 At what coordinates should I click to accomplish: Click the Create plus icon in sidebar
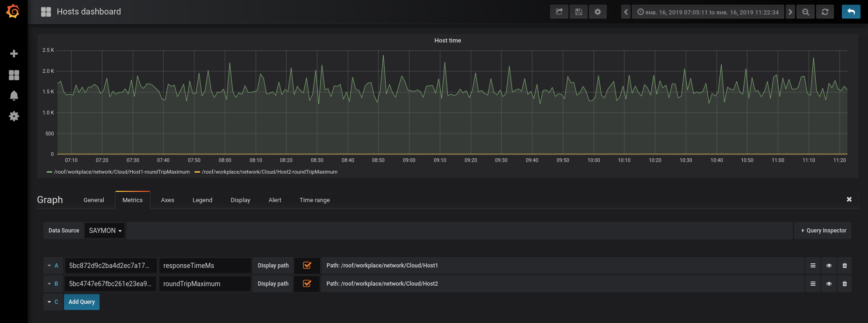pyautogui.click(x=14, y=54)
